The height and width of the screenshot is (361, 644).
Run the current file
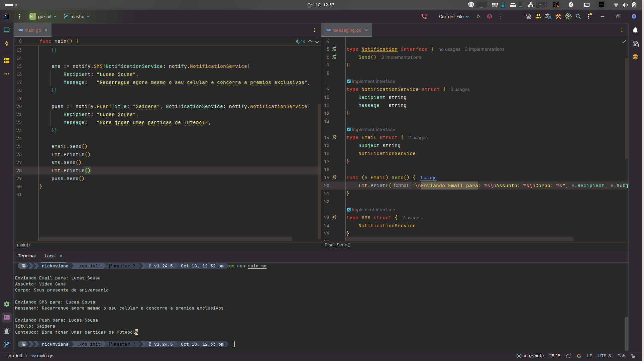coord(478,16)
